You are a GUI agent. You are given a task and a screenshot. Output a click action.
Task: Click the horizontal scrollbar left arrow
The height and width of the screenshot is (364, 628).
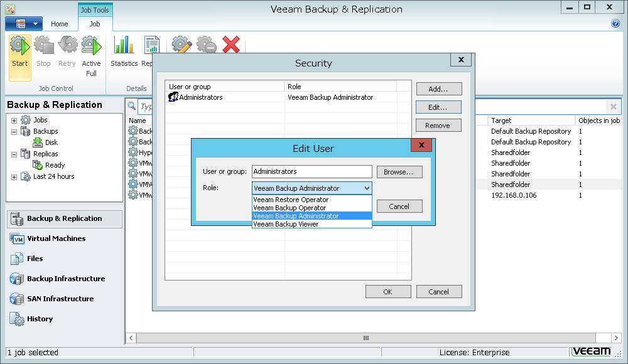pos(131,338)
